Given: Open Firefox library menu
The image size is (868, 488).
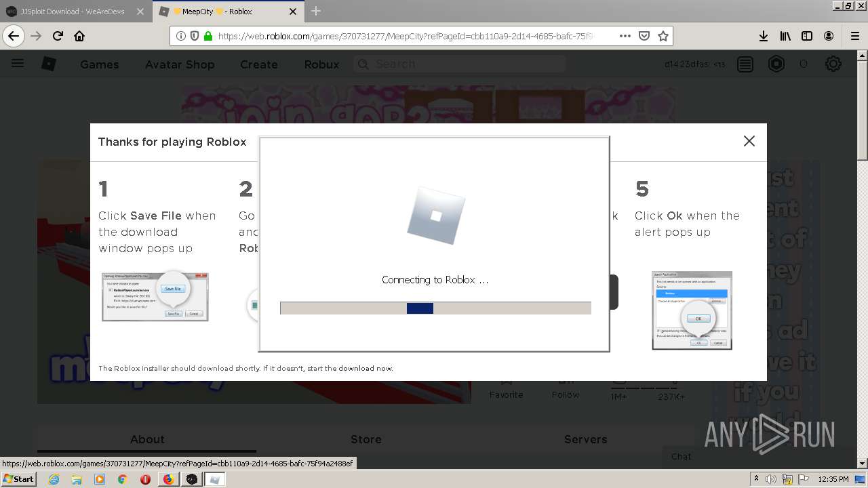Looking at the screenshot, I should (785, 36).
